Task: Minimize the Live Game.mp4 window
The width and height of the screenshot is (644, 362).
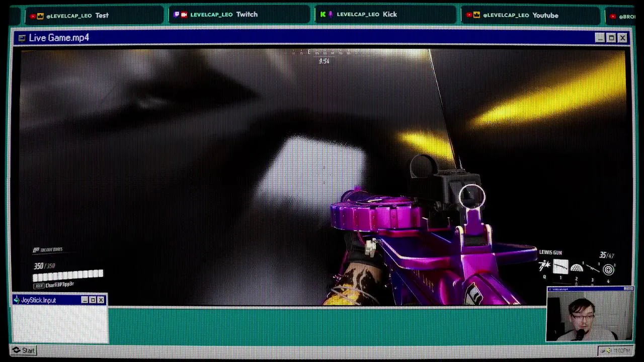Action: [x=600, y=38]
